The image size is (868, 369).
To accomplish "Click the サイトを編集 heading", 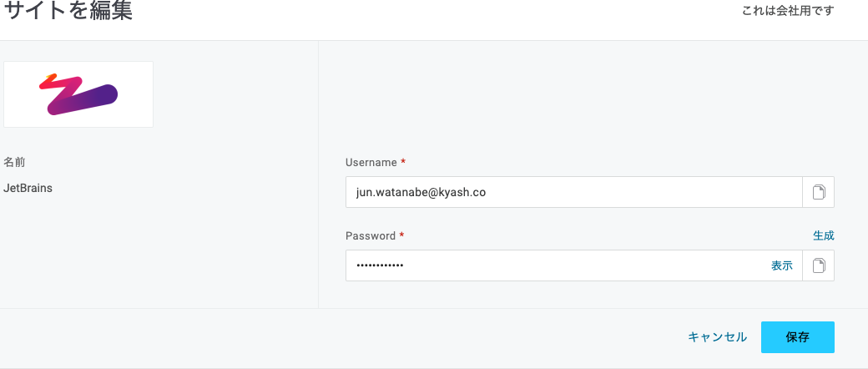I will [68, 10].
